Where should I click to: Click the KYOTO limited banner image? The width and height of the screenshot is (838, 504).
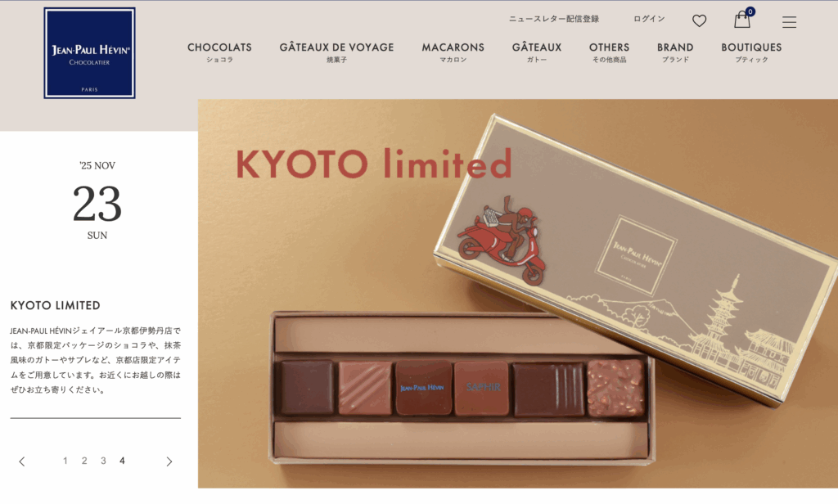pos(518,294)
